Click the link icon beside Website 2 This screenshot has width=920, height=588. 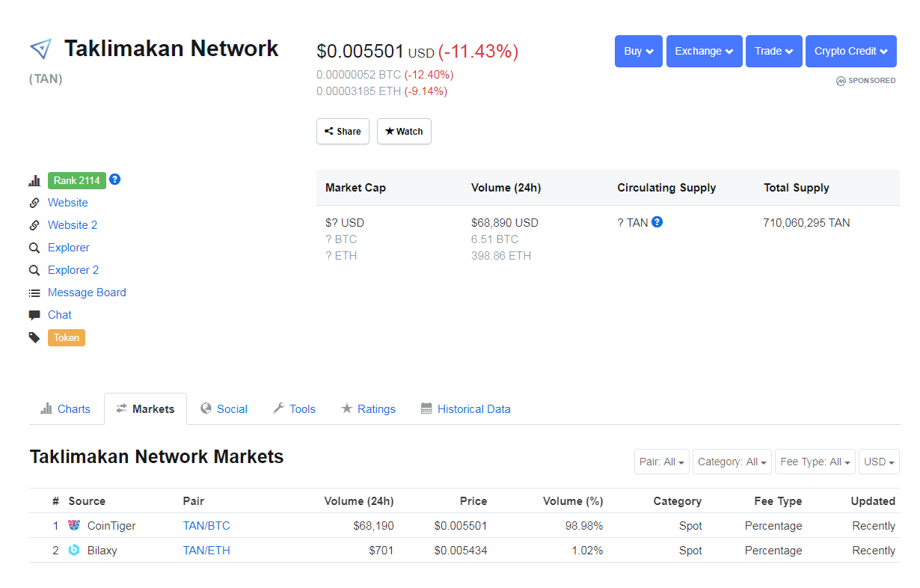coord(34,225)
